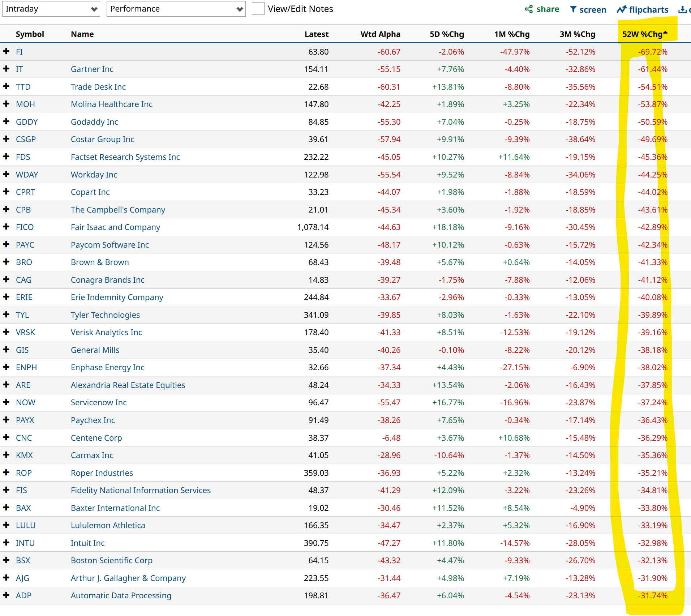Image resolution: width=691 pixels, height=616 pixels.
Task: Expand the LULU row details
Action: [x=6, y=525]
